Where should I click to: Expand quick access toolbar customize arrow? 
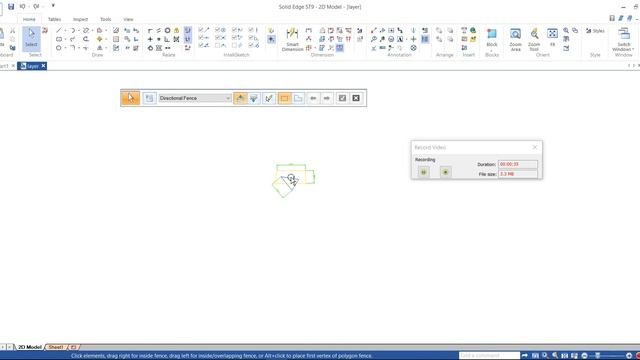[53, 6]
